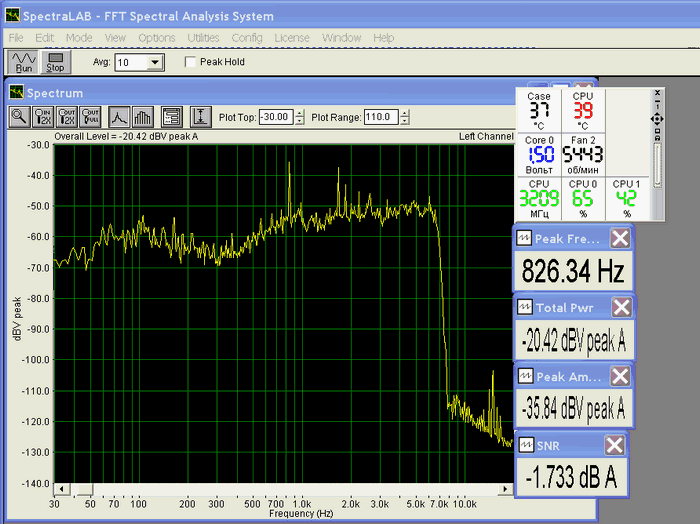
Task: Enable the Peak Hold checkbox
Action: 192,62
